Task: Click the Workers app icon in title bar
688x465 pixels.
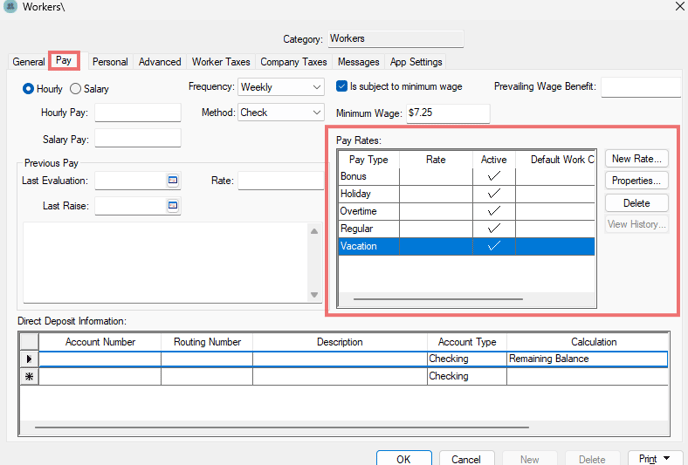Action: (x=10, y=7)
